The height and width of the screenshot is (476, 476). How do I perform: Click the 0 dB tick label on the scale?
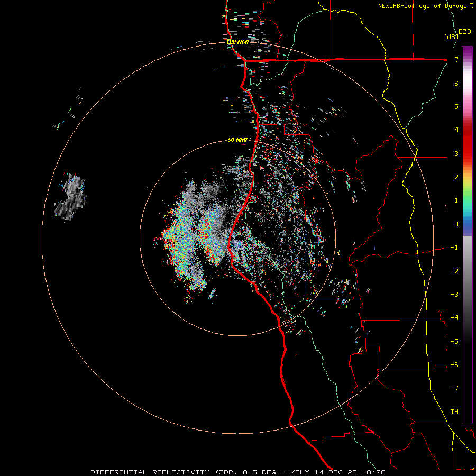(456, 224)
